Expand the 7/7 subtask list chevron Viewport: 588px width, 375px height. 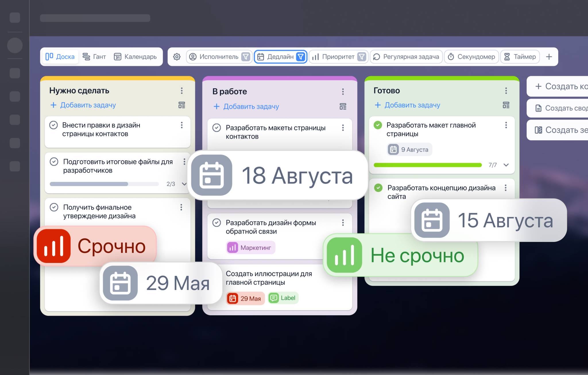click(x=506, y=165)
